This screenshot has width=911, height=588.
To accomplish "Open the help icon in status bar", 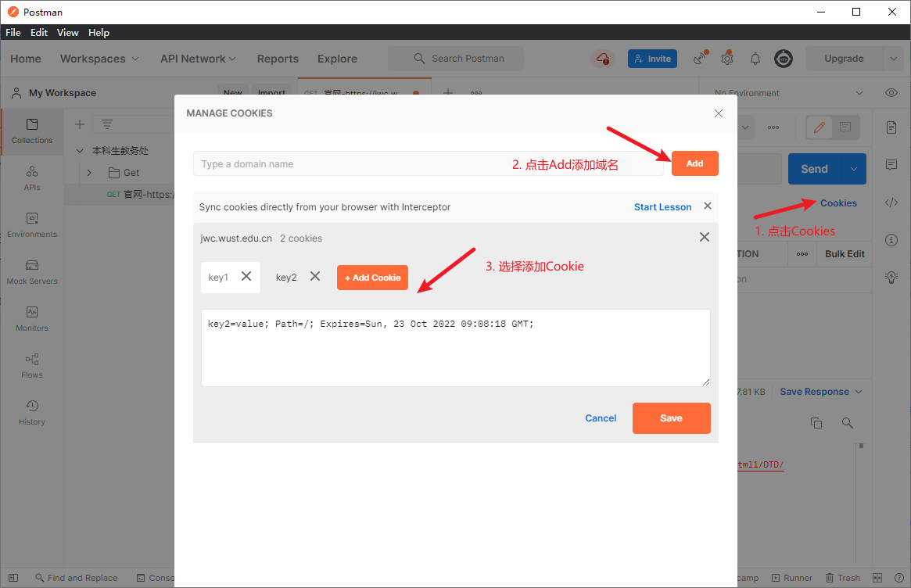I will pos(898,578).
